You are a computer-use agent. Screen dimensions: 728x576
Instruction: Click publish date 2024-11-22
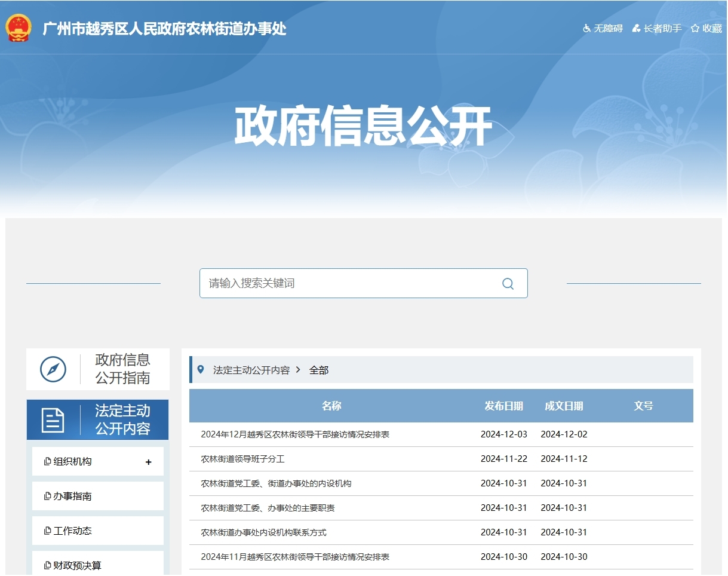[x=504, y=459]
